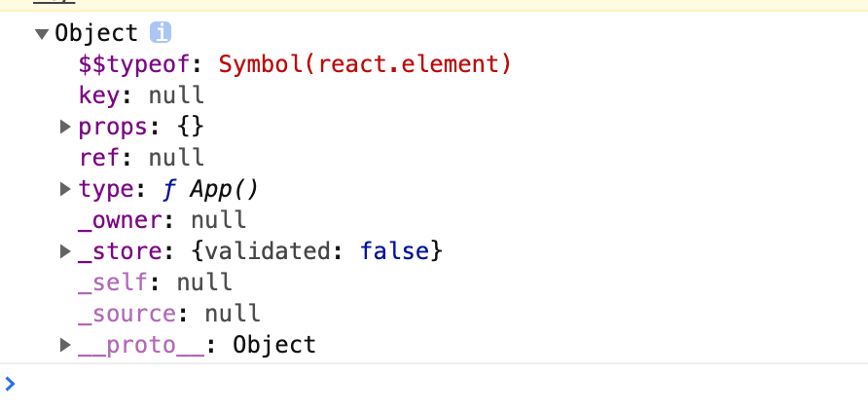Screen dimensions: 868x415
Task: Expand the _store property arrow
Action: pos(65,251)
